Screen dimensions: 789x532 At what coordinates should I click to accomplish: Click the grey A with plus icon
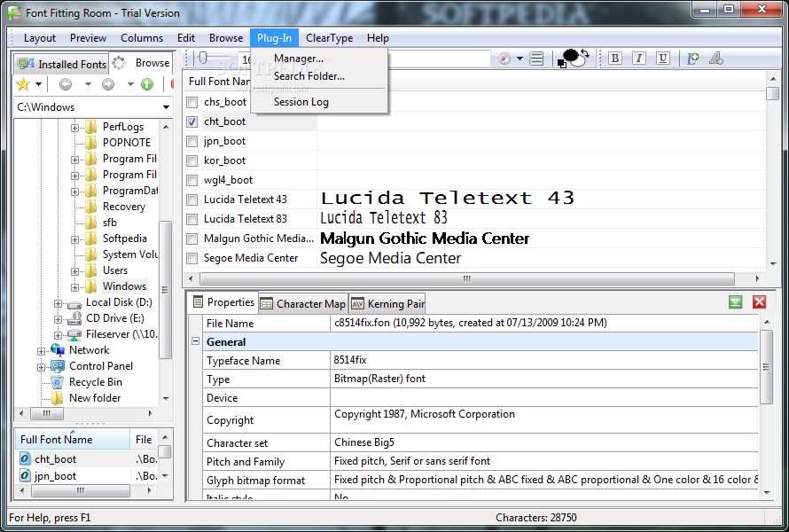pos(716,59)
